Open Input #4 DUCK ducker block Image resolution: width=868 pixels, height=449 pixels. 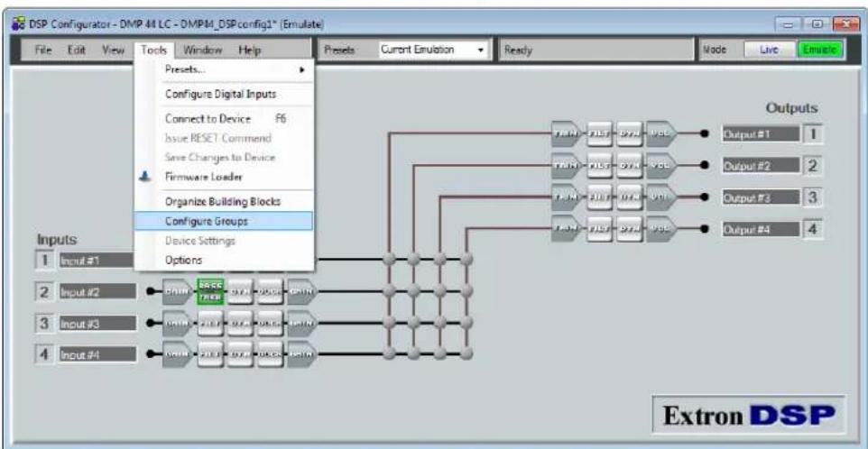pyautogui.click(x=270, y=353)
